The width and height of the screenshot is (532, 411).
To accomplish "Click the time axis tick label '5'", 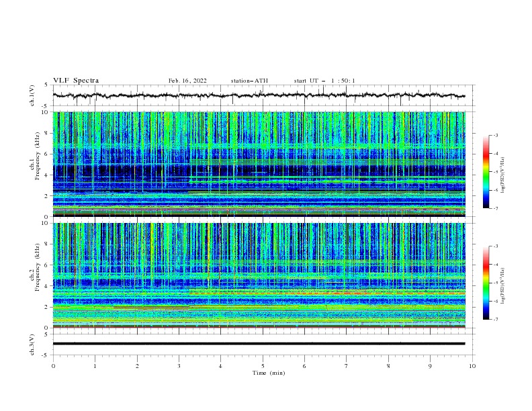I will pos(263,366).
